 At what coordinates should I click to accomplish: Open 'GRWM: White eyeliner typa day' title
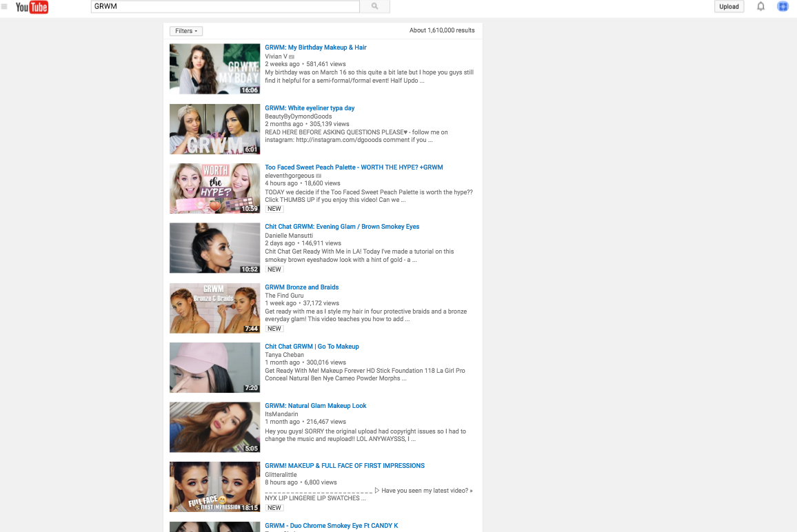[310, 108]
